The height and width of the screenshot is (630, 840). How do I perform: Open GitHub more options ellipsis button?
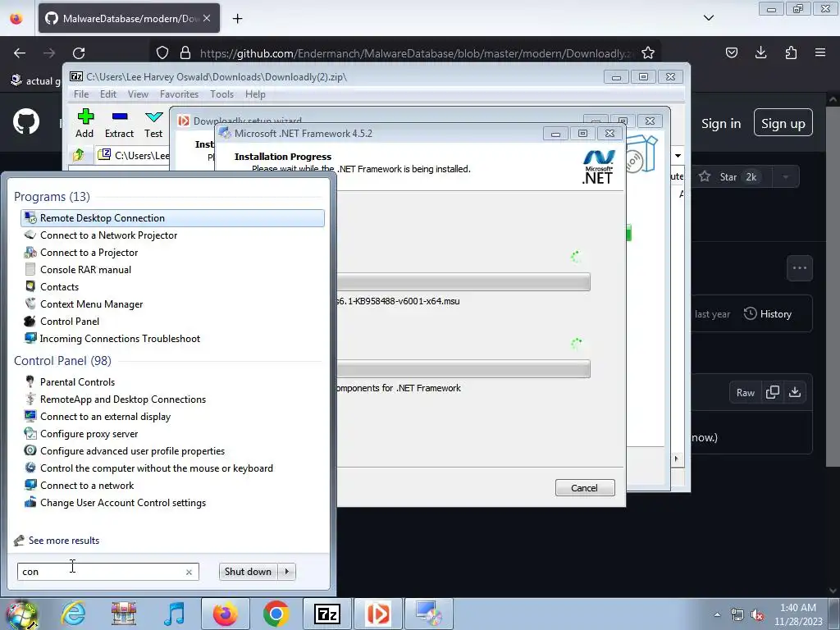point(799,268)
